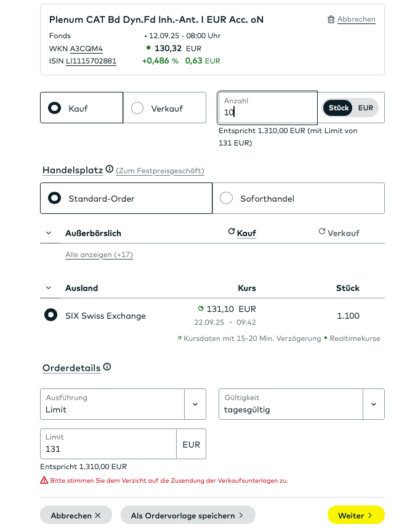399x532 pixels.
Task: Click into the Limit input field
Action: coord(108,444)
